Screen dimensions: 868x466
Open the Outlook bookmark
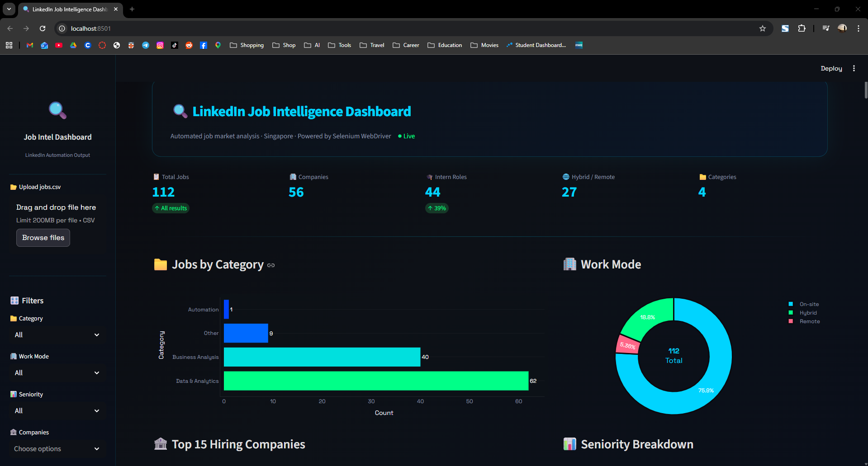[44, 45]
